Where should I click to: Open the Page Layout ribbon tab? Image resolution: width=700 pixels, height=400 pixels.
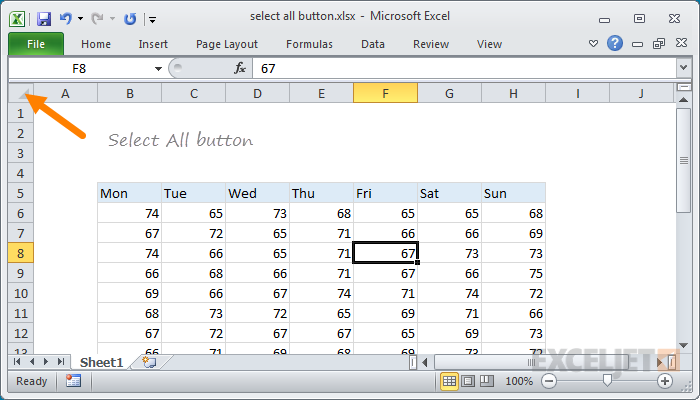227,44
